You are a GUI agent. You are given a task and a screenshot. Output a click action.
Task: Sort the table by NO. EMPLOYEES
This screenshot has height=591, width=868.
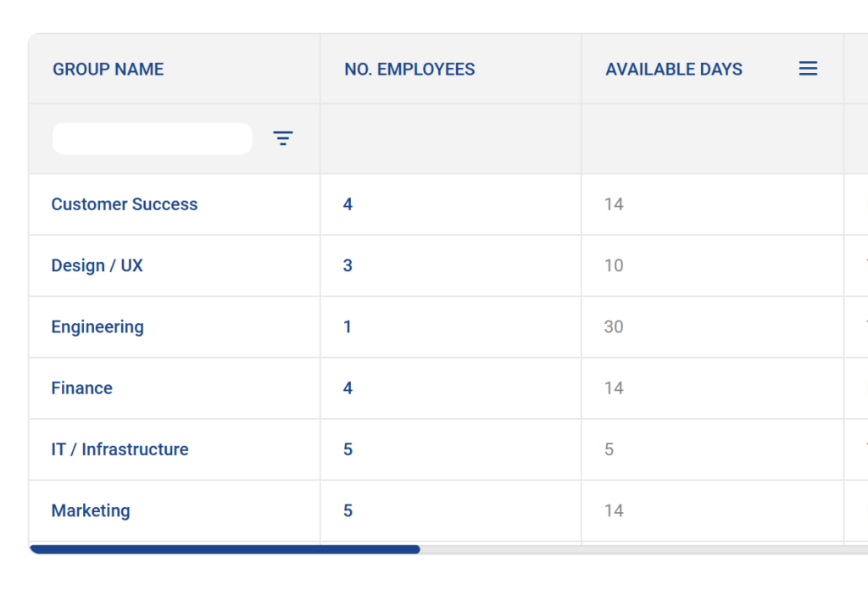click(409, 69)
